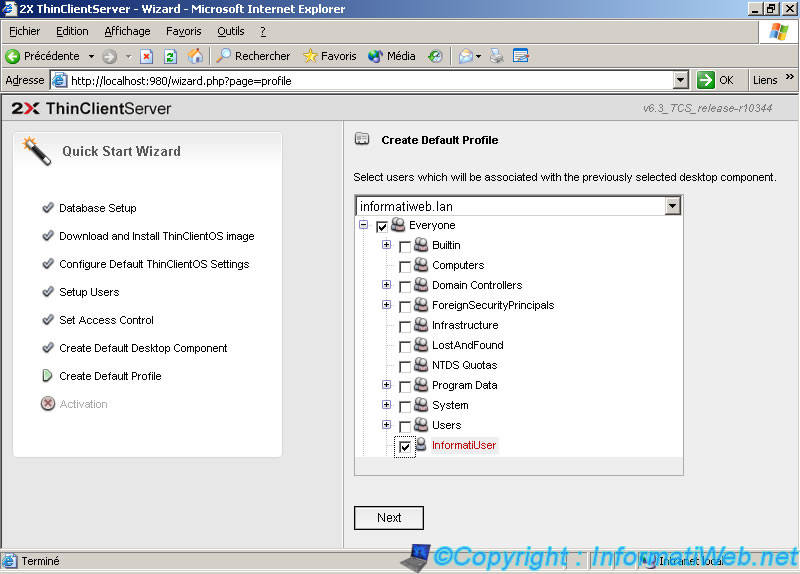The width and height of the screenshot is (800, 574).
Task: Check the Infrastructure checkbox
Action: click(x=405, y=327)
